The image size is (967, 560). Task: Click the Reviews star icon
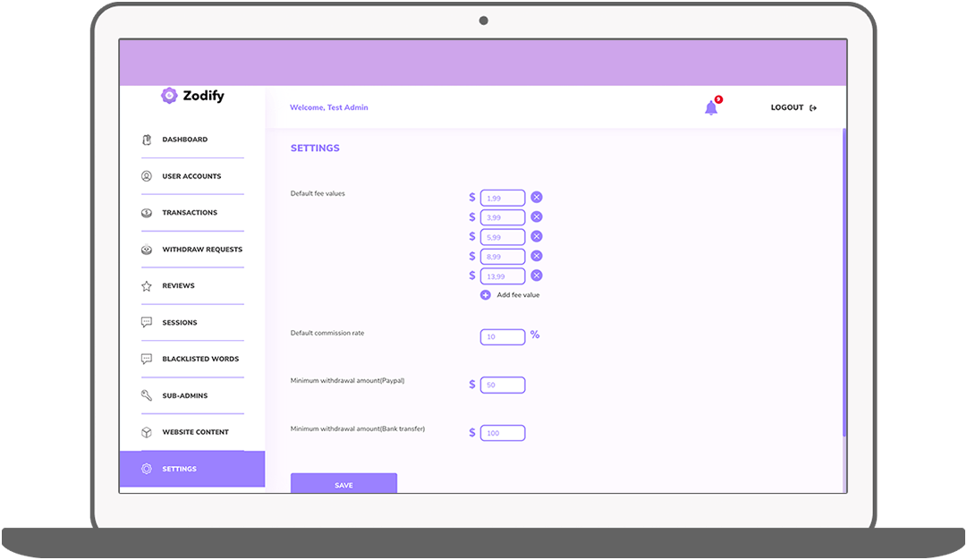point(147,286)
